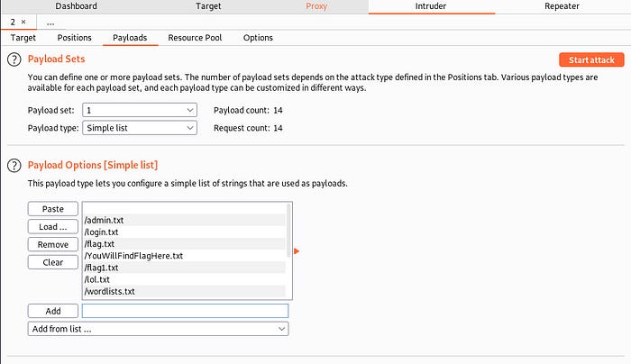
Task: Expand the Payload type Simple list dropdown
Action: coord(140,128)
